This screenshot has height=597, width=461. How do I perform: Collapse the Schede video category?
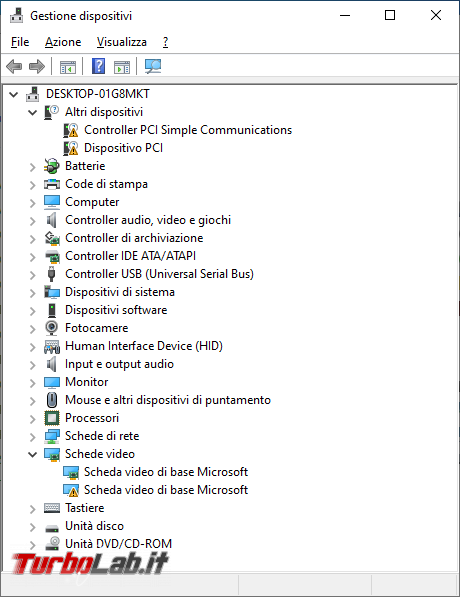(33, 454)
